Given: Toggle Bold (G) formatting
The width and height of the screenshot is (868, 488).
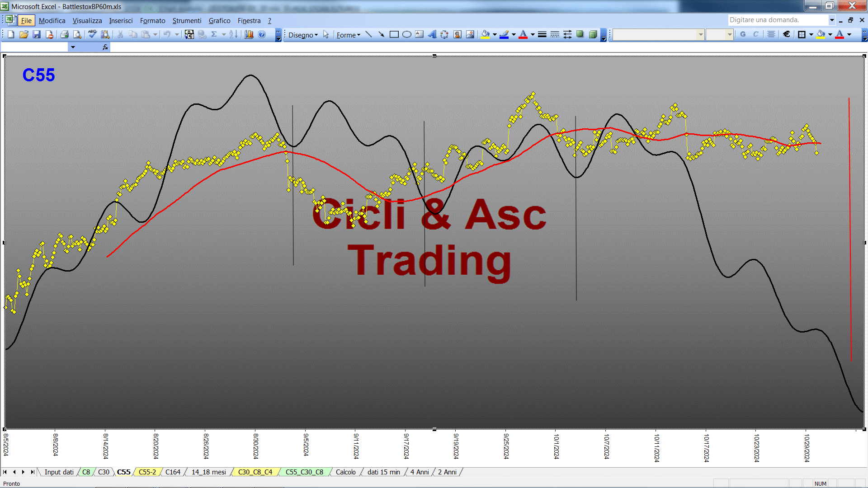Looking at the screenshot, I should tap(743, 34).
